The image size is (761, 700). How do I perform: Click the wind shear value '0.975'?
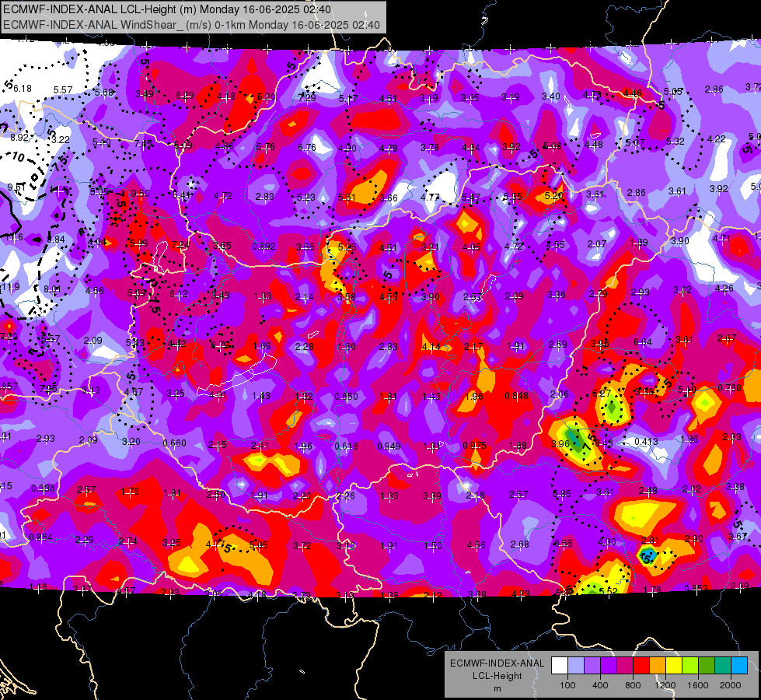click(474, 446)
